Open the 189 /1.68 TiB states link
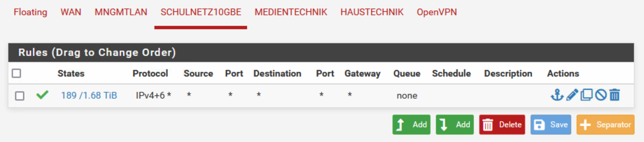Screen dimensions: 644x142 (89, 96)
